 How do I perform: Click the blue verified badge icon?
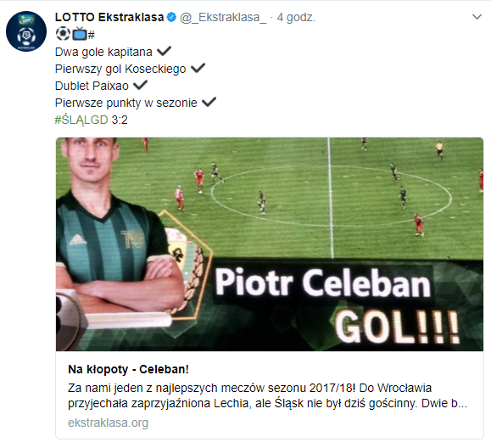tap(171, 17)
